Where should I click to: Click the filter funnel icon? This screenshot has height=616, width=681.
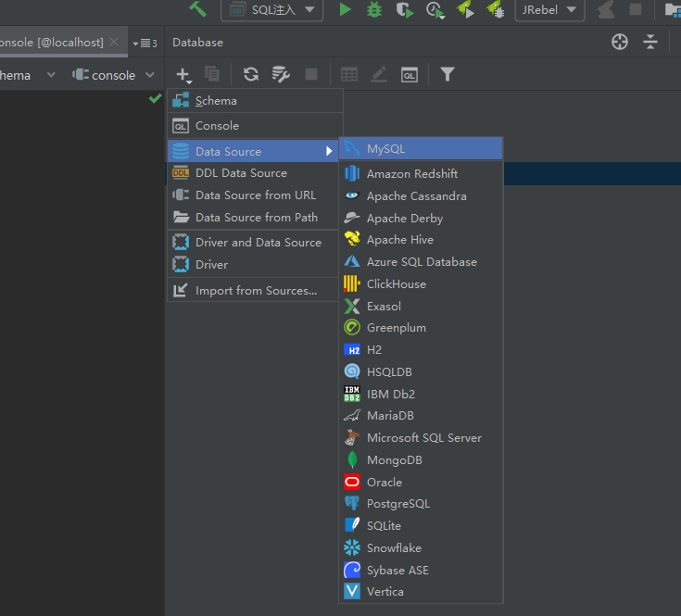tap(447, 74)
